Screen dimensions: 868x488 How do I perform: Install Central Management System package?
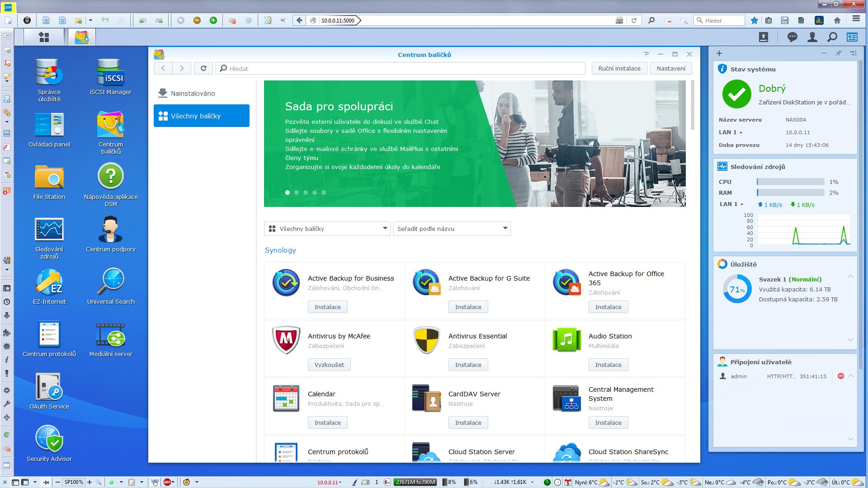[x=608, y=422]
